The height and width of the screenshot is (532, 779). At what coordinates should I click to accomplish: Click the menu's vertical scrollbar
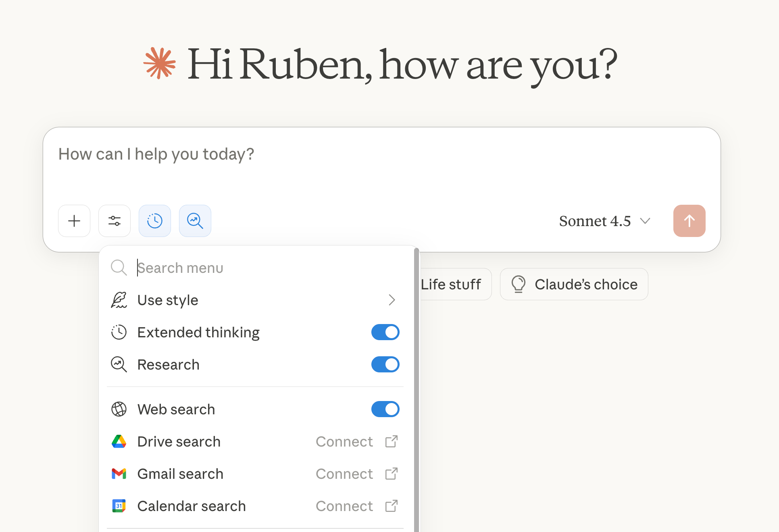[x=417, y=387]
